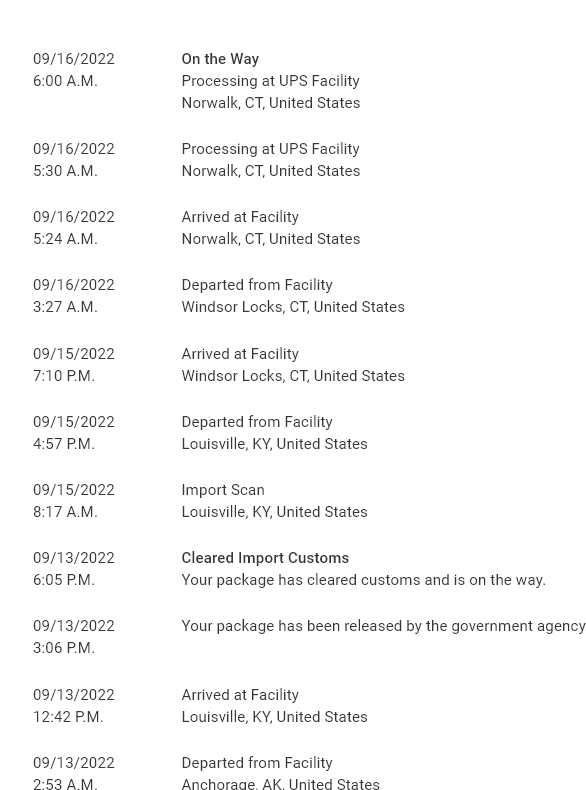Click 'Processing at UPS Facility' at 5:30 A.M.
Viewport: 586px width, 790px height.
[x=271, y=149]
